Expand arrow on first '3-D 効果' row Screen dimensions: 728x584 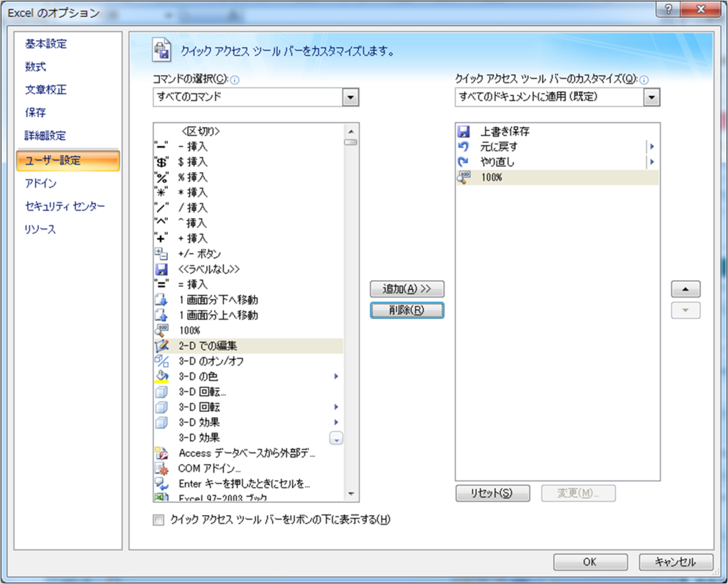336,422
